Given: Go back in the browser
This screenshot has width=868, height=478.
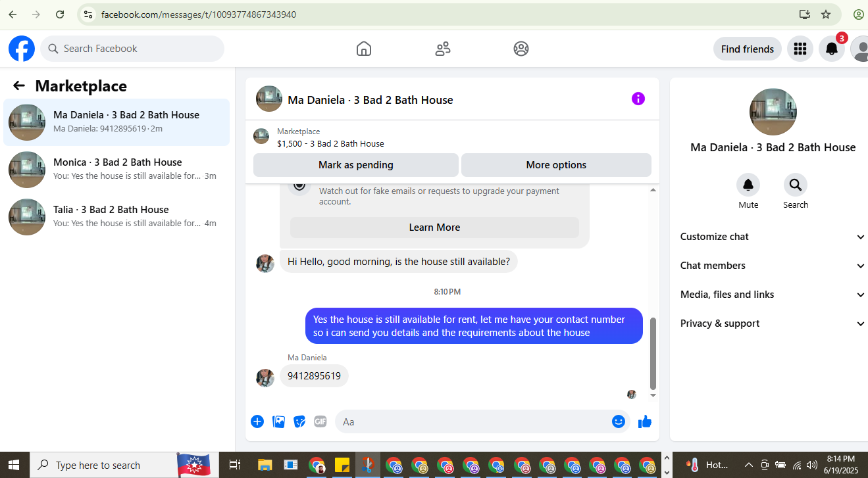Looking at the screenshot, I should 13,14.
